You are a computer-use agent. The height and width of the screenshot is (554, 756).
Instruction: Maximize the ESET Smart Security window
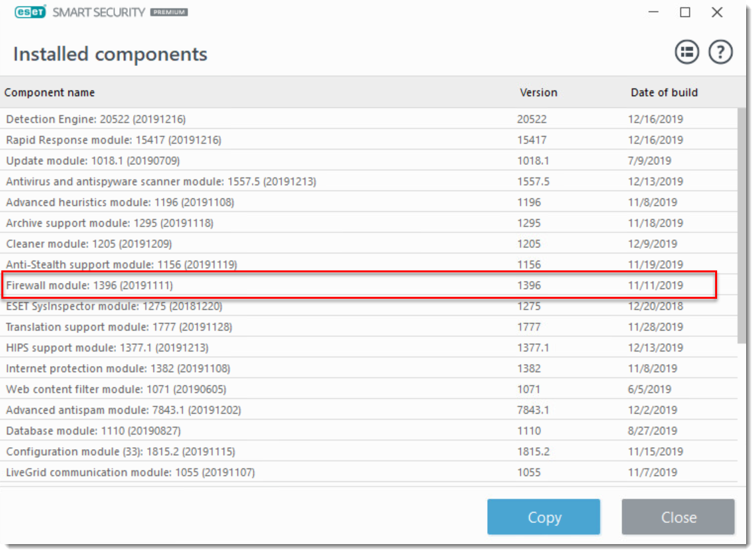pyautogui.click(x=685, y=12)
